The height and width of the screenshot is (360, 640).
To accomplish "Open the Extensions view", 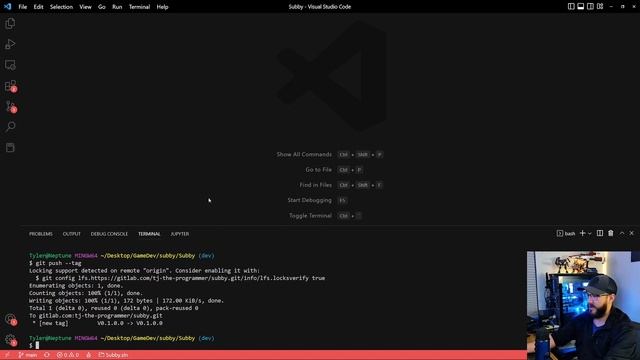I will pyautogui.click(x=10, y=86).
